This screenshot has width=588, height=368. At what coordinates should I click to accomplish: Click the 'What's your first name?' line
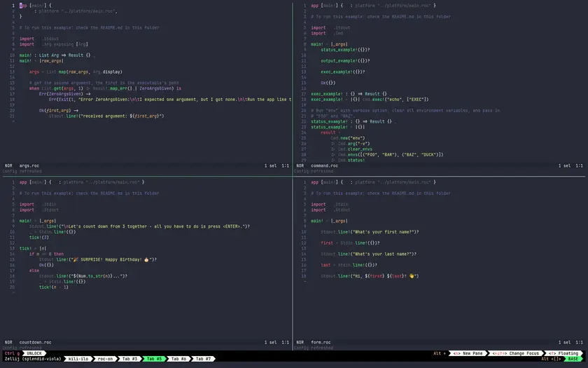370,232
